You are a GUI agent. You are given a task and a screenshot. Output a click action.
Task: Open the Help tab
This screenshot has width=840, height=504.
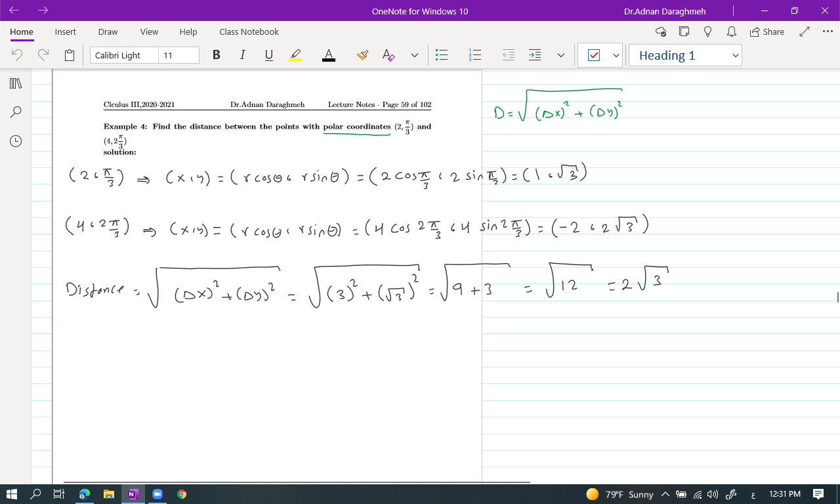click(188, 31)
